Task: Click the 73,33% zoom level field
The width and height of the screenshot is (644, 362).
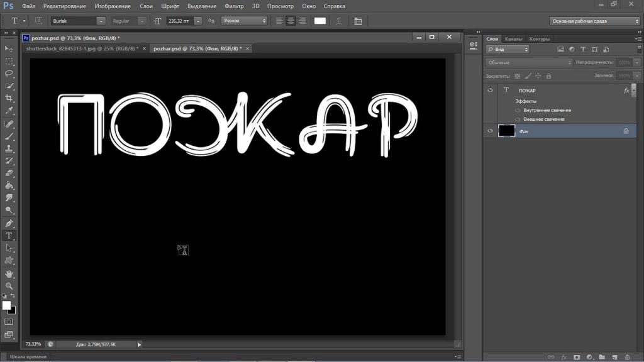Action: [x=33, y=344]
